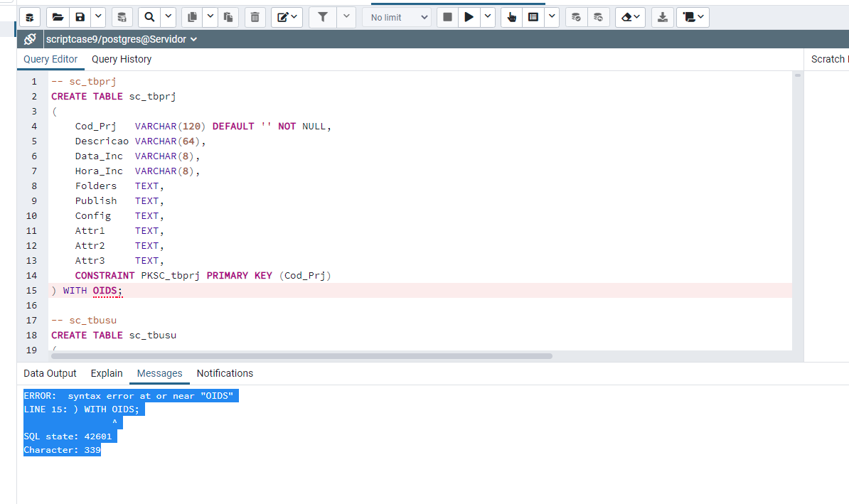Open the Data Output tab
This screenshot has width=849, height=504.
click(x=50, y=373)
